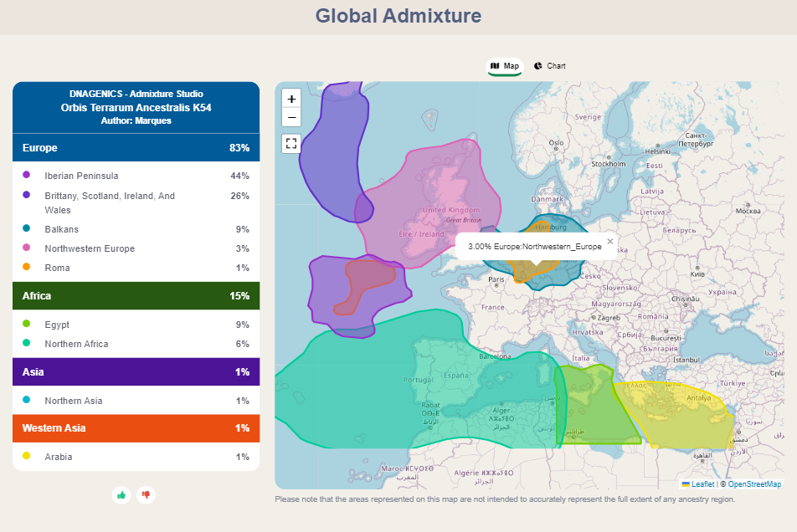Image resolution: width=797 pixels, height=532 pixels.
Task: Select the Roma row label
Action: pos(58,268)
